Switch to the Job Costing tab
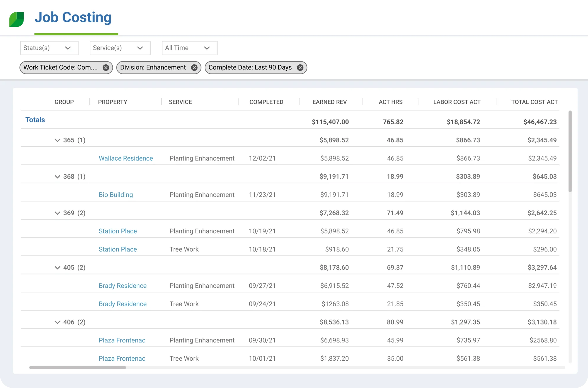The height and width of the screenshot is (388, 588). tap(73, 18)
